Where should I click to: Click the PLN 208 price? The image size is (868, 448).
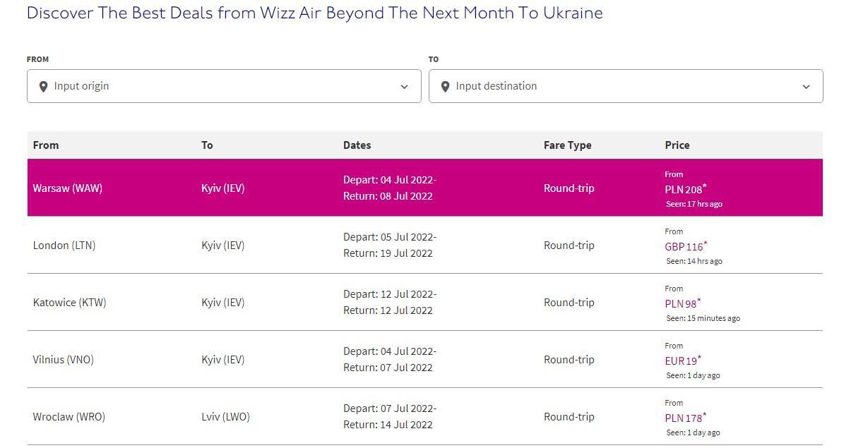685,189
